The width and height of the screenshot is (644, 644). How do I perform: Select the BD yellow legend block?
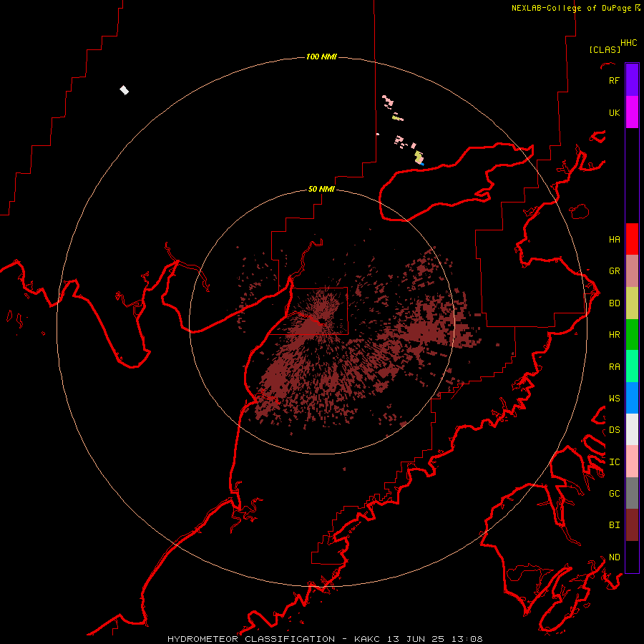[632, 303]
